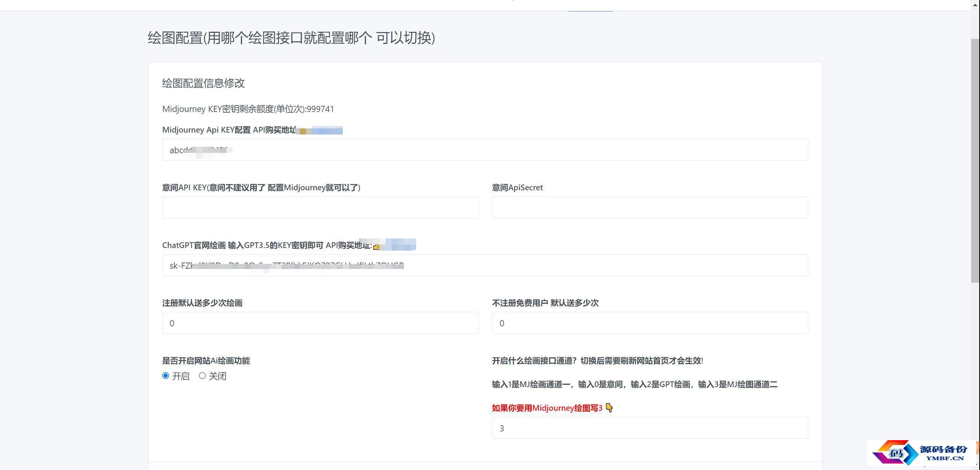
Task: Open the blurred Midjourney API购买地址 link
Action: (x=320, y=130)
